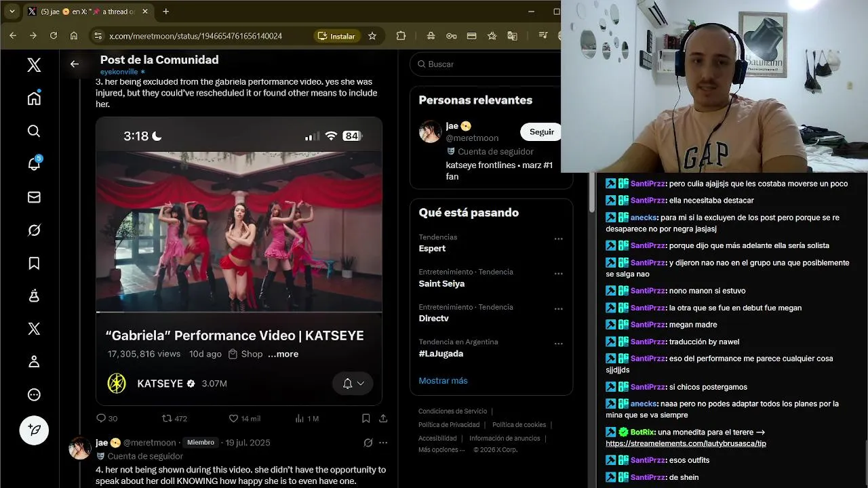The width and height of the screenshot is (868, 488).
Task: Go back using the Post de la Comunidad arrow
Action: [x=75, y=64]
